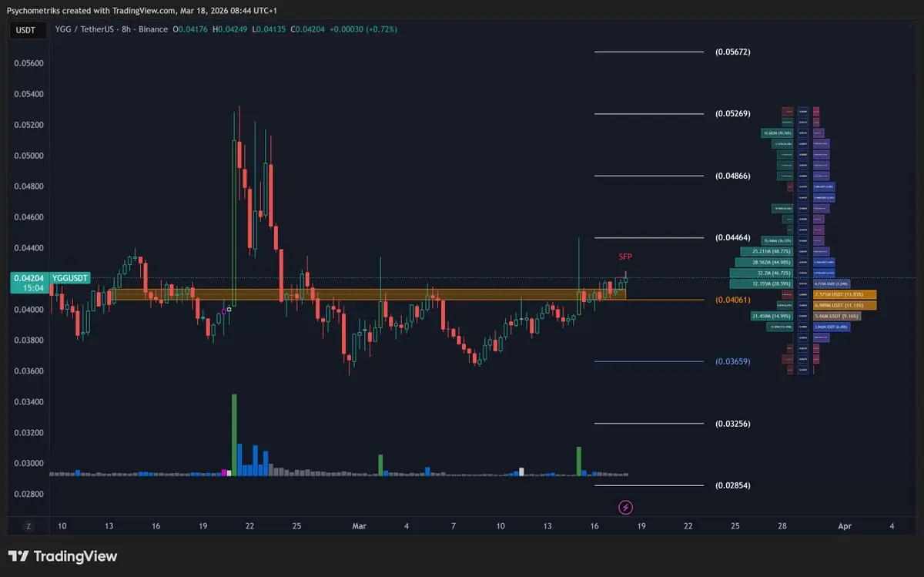This screenshot has width=924, height=577.
Task: Click the Mar label on the time axis
Action: (360, 526)
